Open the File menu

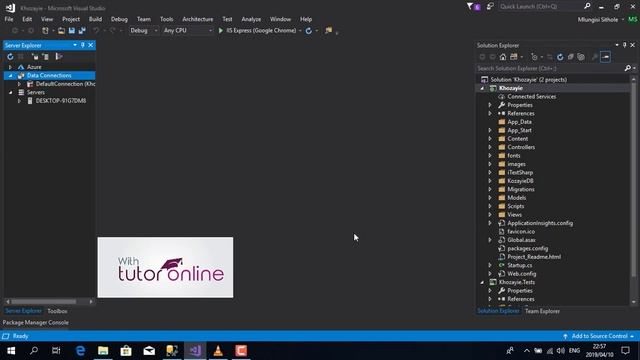9,19
